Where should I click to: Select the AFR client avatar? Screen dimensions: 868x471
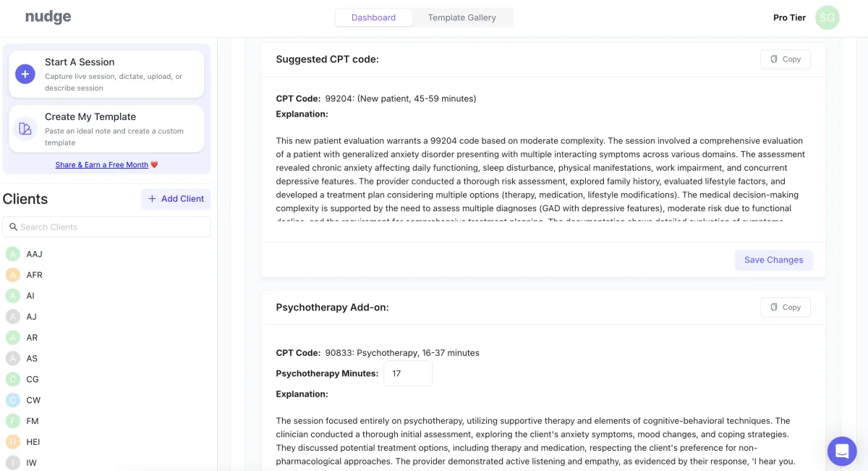click(12, 275)
